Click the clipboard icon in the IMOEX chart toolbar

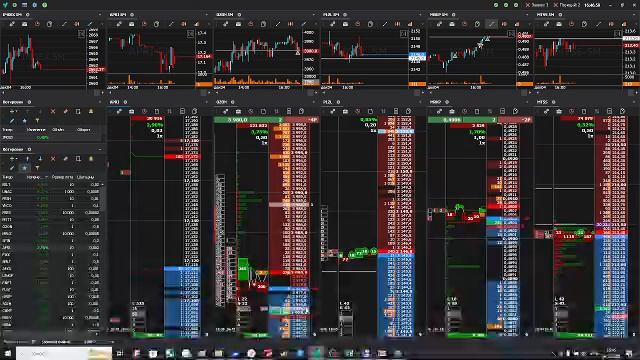click(x=50, y=24)
